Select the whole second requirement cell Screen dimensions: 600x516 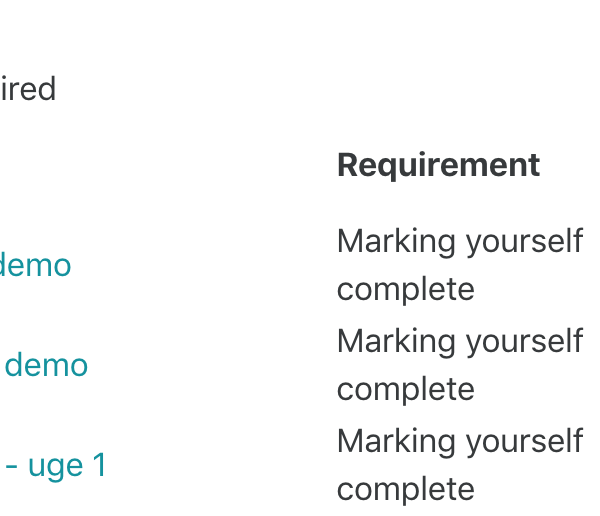point(460,366)
